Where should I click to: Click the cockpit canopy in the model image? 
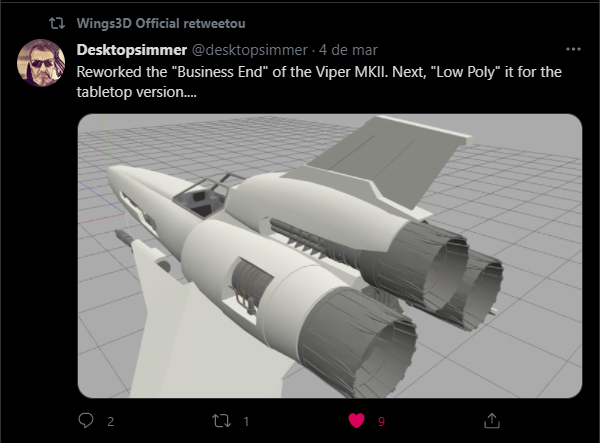[x=205, y=196]
